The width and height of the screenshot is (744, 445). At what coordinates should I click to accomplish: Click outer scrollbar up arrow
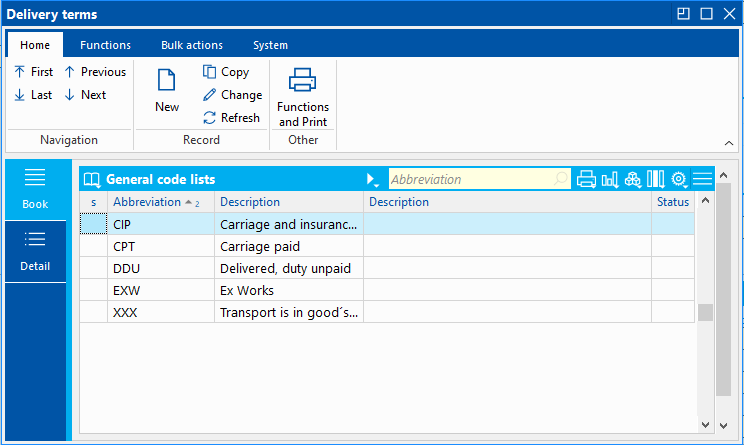(723, 175)
